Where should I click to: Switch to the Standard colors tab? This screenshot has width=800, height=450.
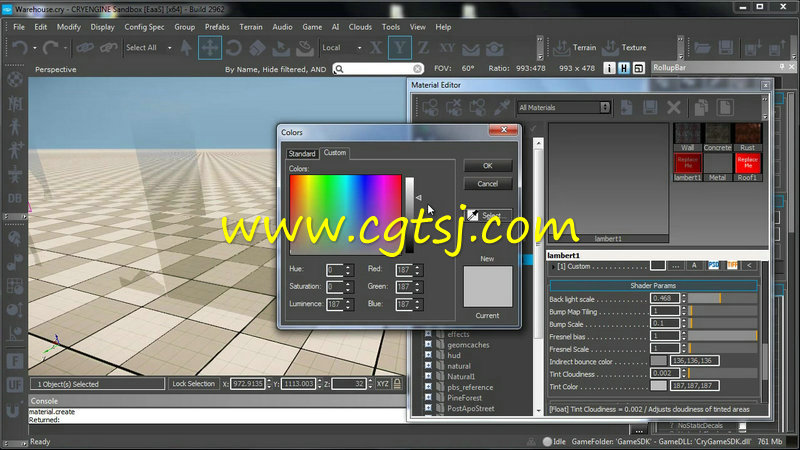pos(302,154)
